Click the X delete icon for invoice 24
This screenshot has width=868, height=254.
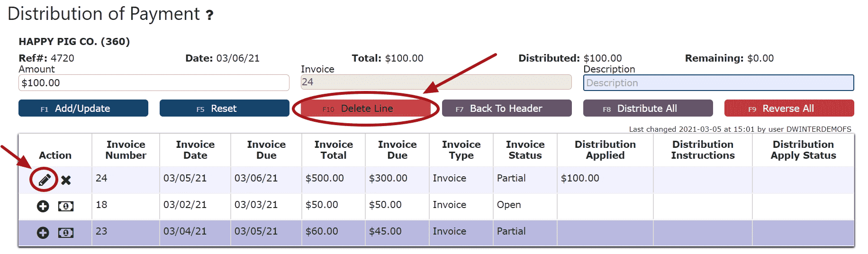click(x=66, y=180)
